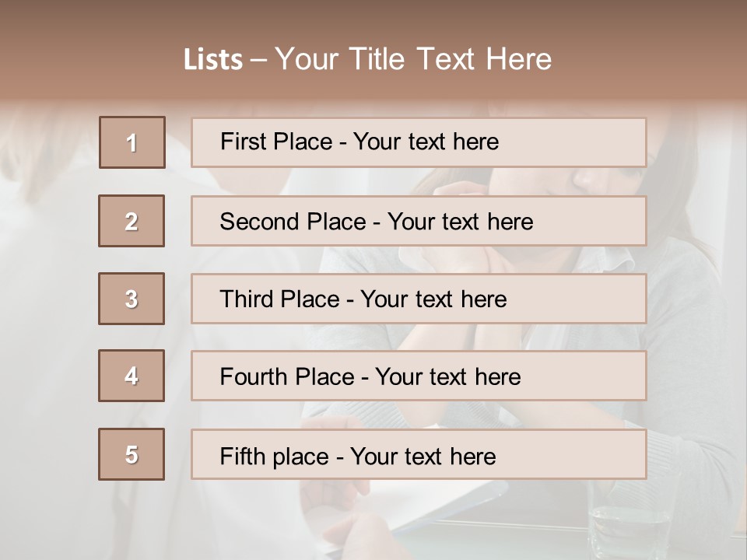Select the Fourth Place text box
747x560 pixels.
tap(419, 376)
